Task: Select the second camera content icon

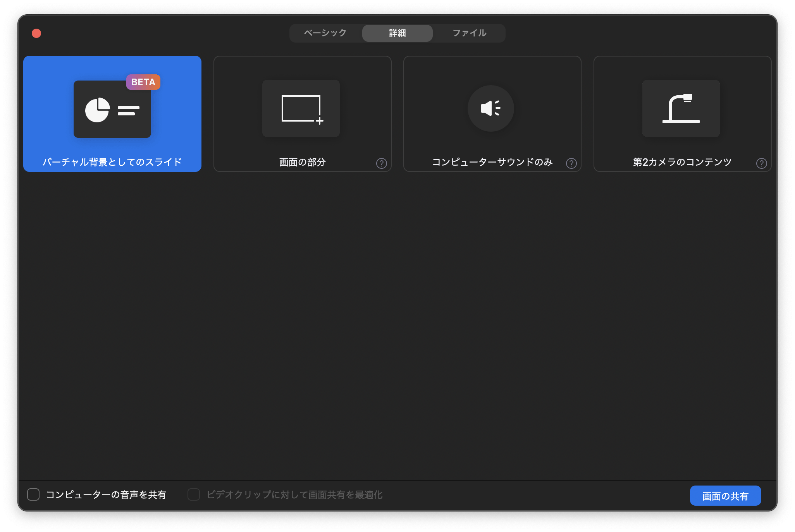Action: [681, 108]
